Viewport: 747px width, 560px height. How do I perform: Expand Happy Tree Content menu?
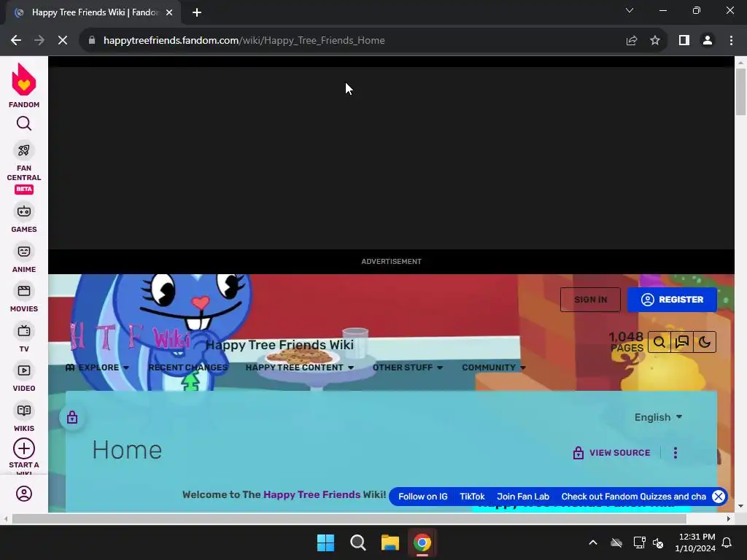[x=300, y=367]
